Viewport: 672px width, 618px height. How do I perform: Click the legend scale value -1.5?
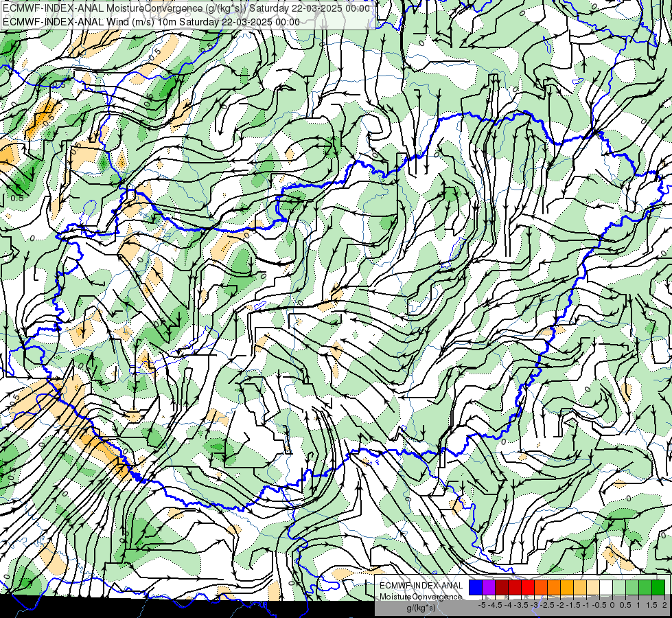click(x=573, y=605)
